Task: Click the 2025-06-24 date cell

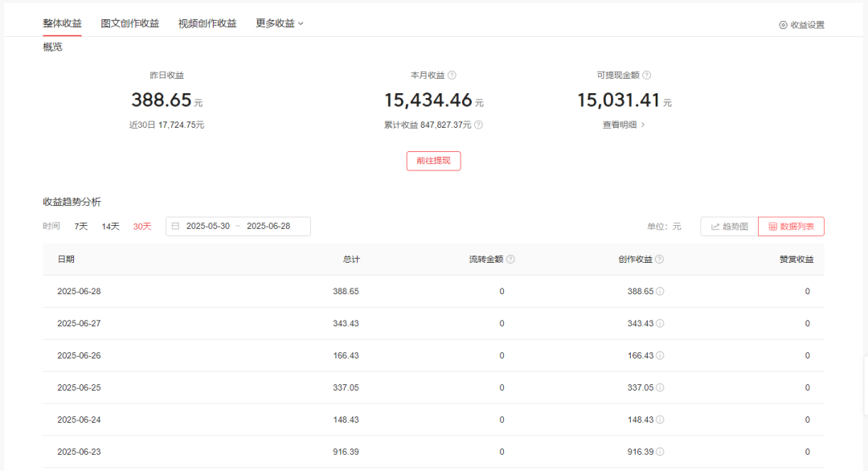Action: (79, 420)
